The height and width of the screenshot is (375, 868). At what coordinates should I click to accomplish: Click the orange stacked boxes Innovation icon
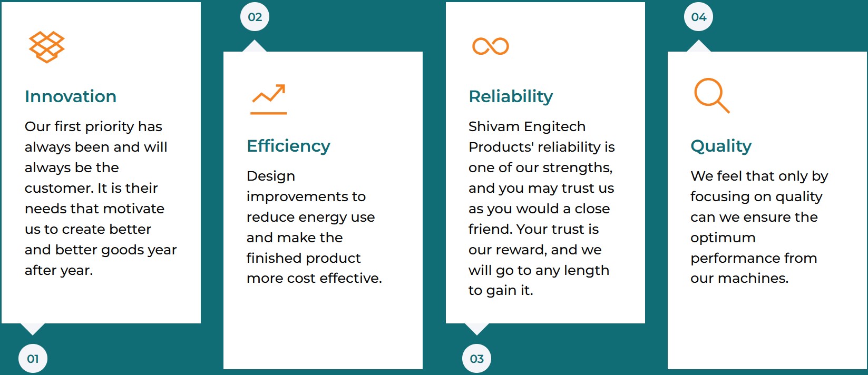(46, 46)
